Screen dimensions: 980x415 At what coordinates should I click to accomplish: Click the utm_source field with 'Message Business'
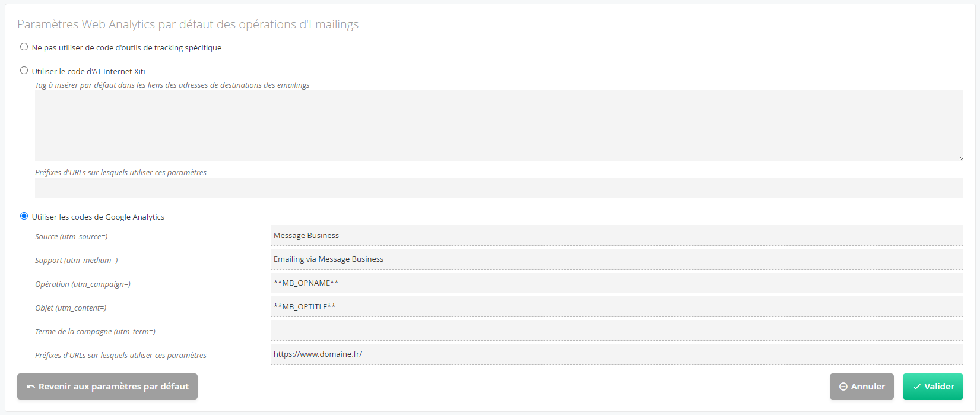click(617, 235)
